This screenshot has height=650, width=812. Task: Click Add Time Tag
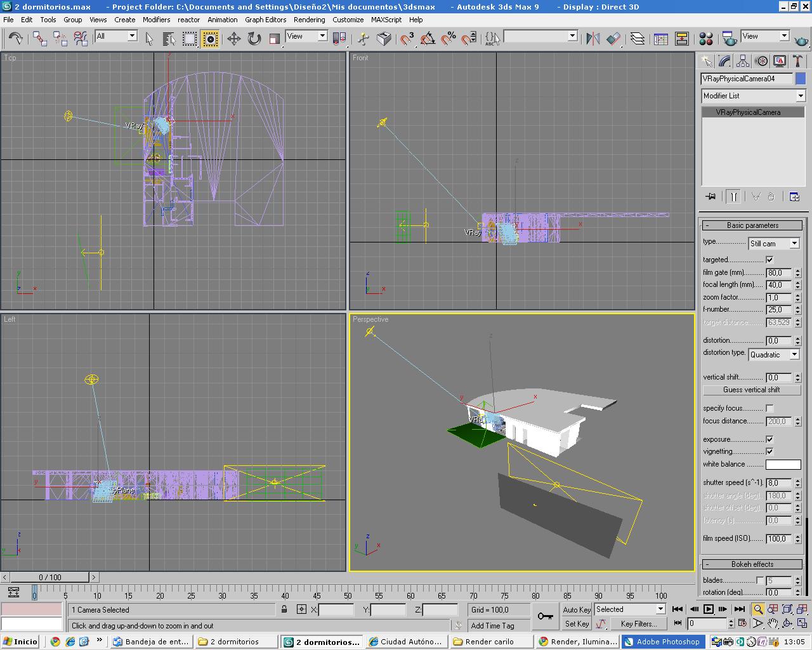point(492,625)
